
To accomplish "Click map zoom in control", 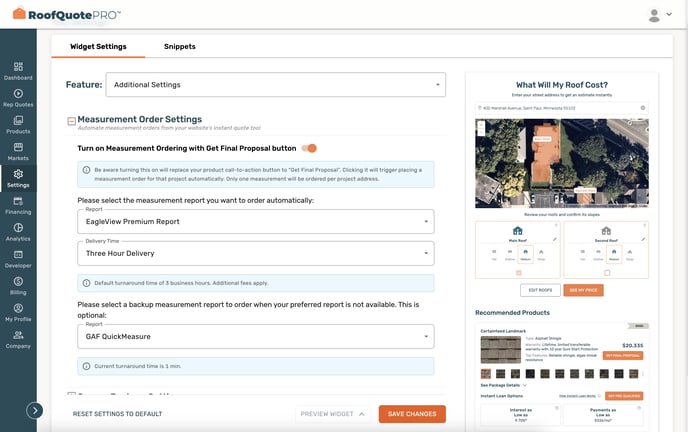I will click(481, 125).
